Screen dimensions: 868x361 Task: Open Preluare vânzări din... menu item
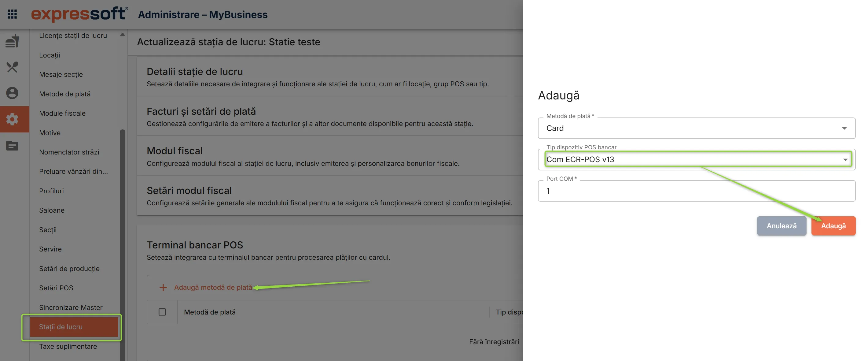point(73,171)
